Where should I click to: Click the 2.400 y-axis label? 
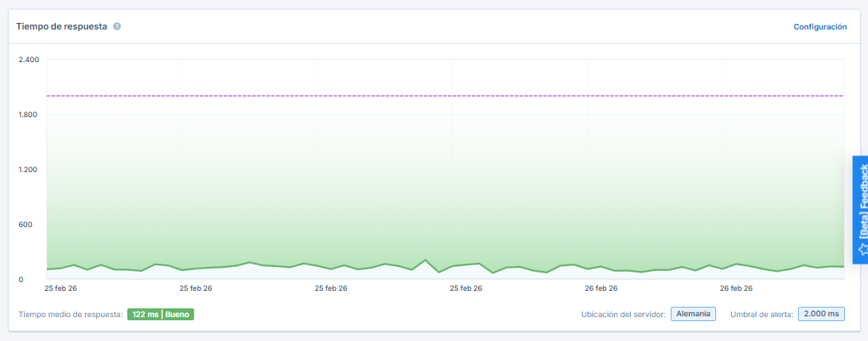pyautogui.click(x=29, y=60)
